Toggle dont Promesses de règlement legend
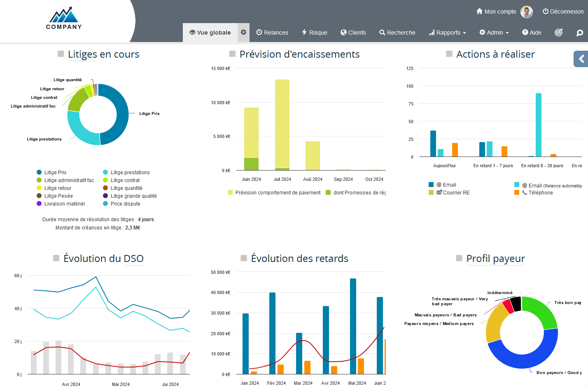This screenshot has width=588, height=388. [356, 193]
